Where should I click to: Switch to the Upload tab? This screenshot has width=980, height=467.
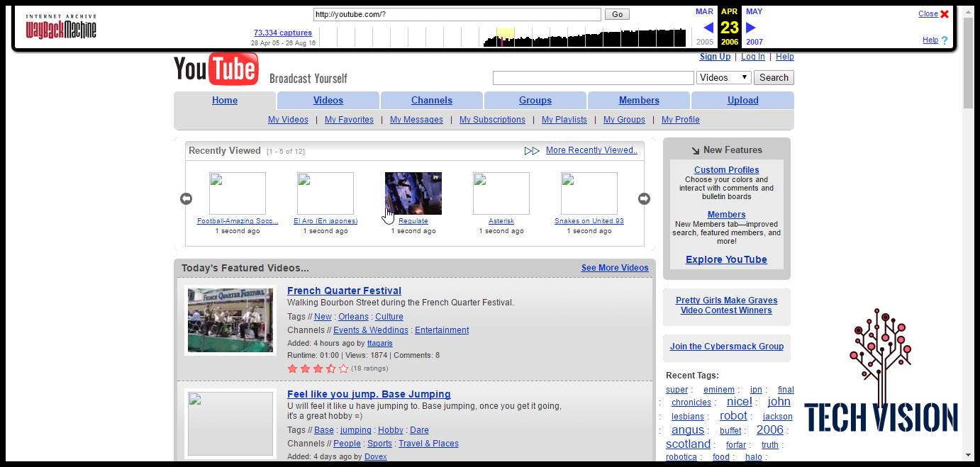[743, 101]
